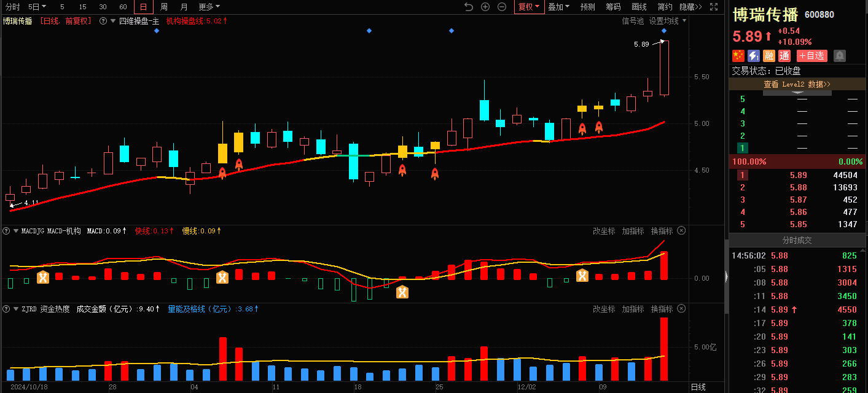The height and width of the screenshot is (393, 868).
Task: Click the lowest rocket signal near 4.50 level
Action: (x=434, y=173)
